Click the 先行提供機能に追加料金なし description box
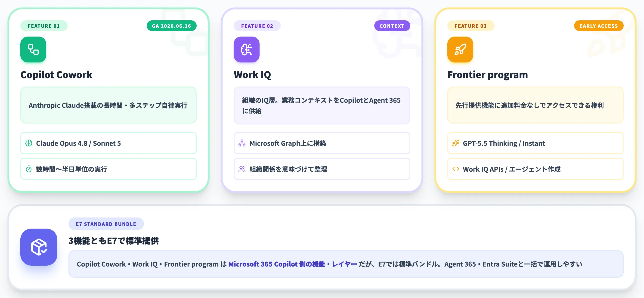Image resolution: width=644 pixels, height=298 pixels. pos(536,105)
